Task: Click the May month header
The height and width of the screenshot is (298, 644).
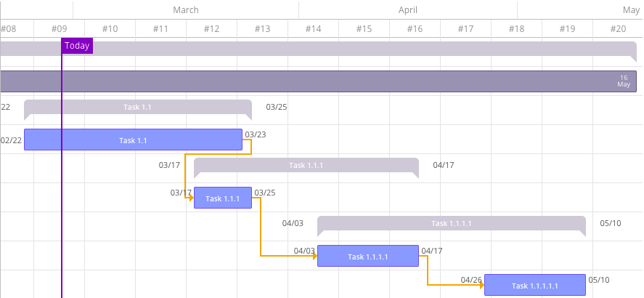Action: pyautogui.click(x=631, y=9)
